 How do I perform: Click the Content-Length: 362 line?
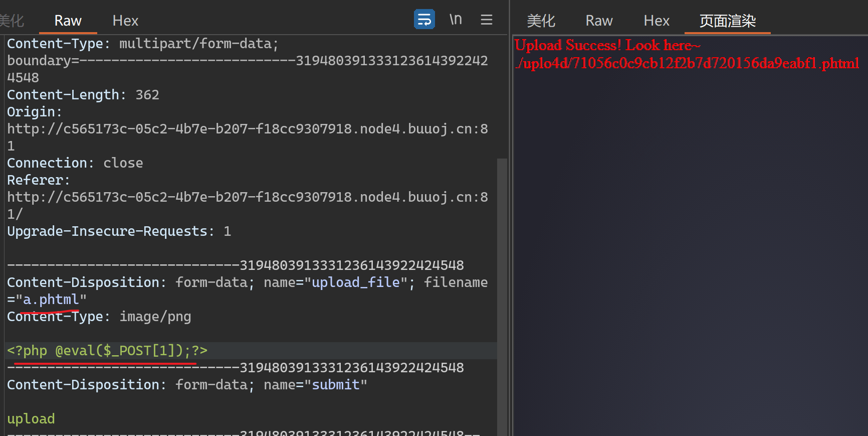coord(83,95)
